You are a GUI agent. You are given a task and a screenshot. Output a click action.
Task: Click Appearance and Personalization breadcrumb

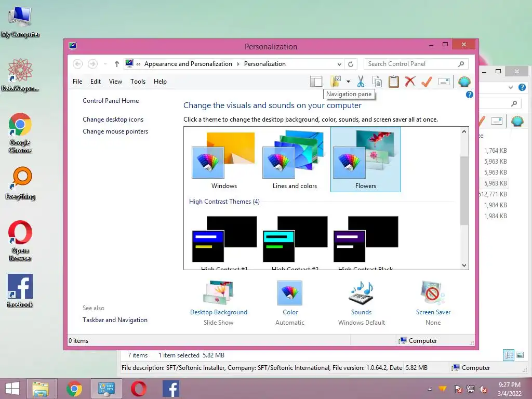(188, 64)
